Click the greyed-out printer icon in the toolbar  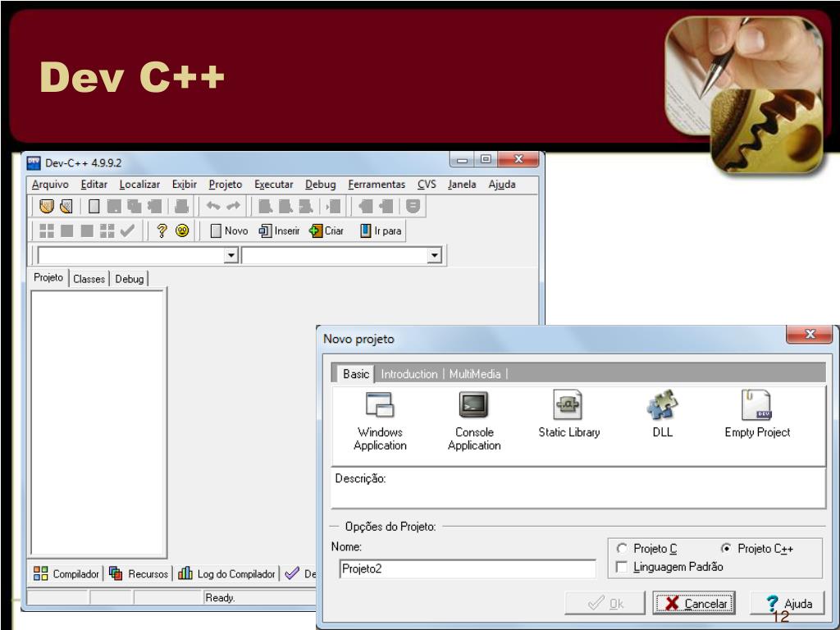(x=182, y=206)
